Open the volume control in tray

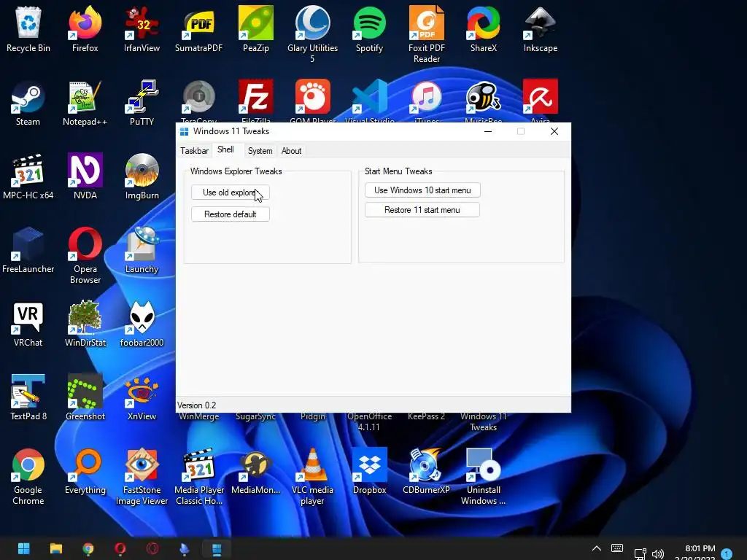point(658,553)
